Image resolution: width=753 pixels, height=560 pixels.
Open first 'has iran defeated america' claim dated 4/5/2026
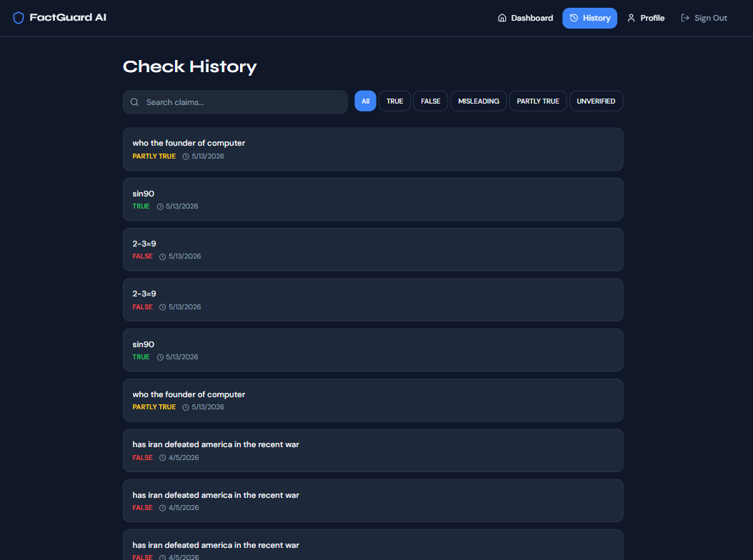click(x=373, y=451)
